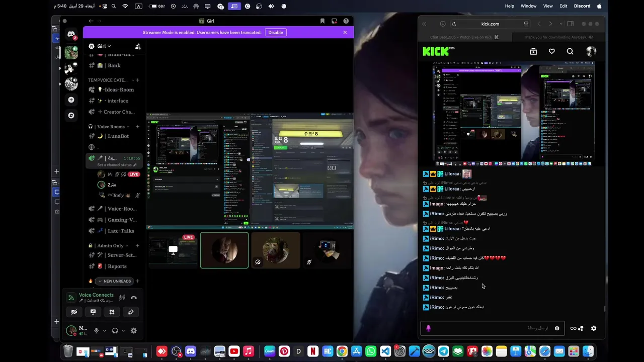This screenshot has width=644, height=362.
Task: Open Discord direct messages home icon
Action: [x=71, y=34]
